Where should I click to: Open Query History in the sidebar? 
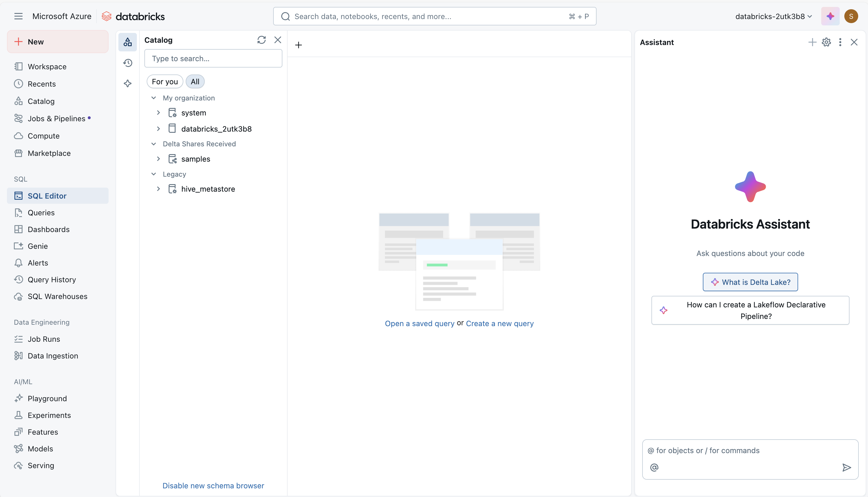[x=52, y=279]
